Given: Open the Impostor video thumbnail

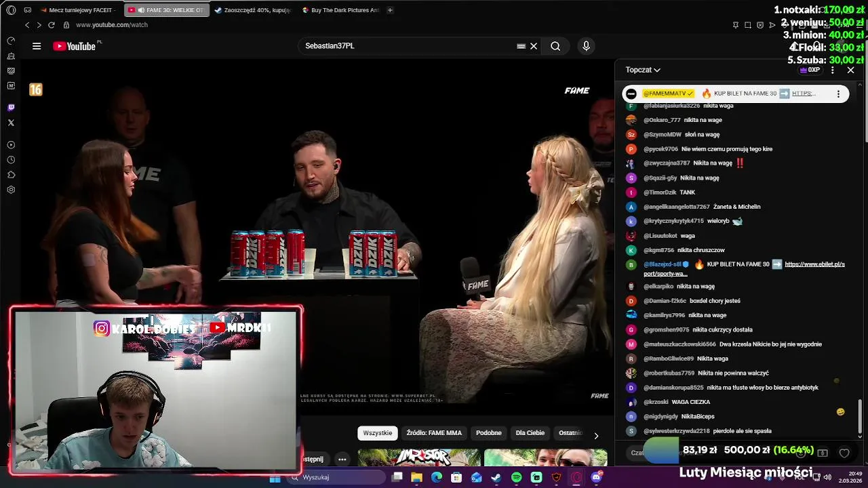Looking at the screenshot, I should (418, 457).
